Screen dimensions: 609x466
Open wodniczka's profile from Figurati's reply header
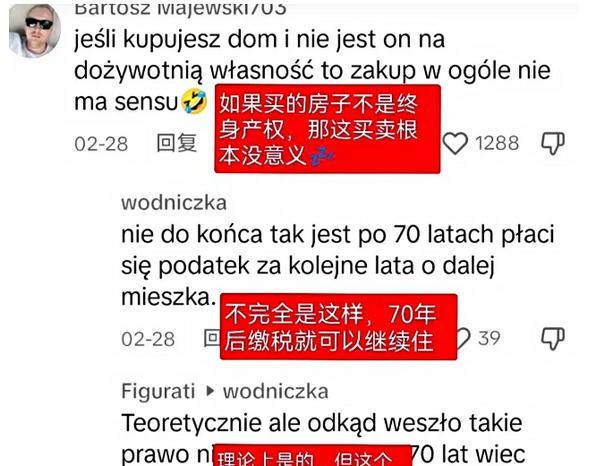pos(275,391)
